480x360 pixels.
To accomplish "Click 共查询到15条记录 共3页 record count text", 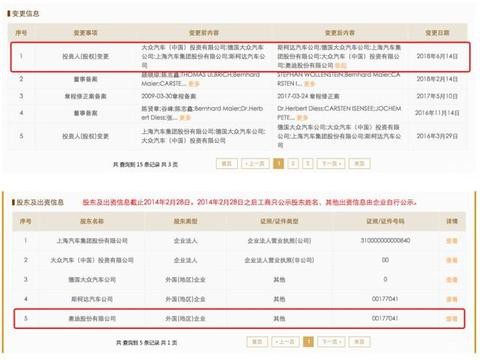I will (145, 164).
